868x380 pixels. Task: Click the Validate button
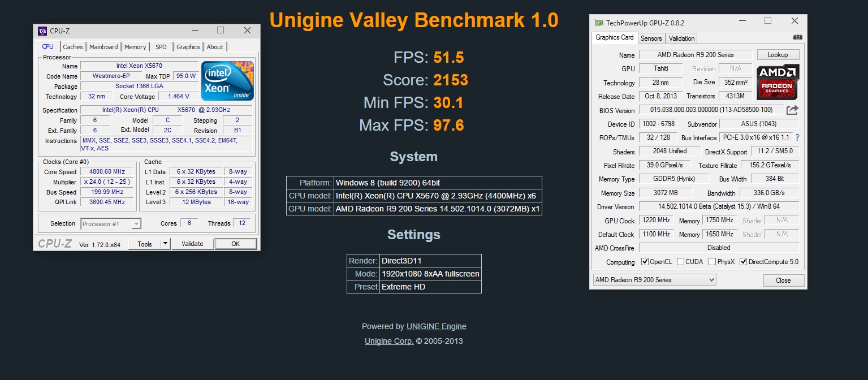coord(192,244)
